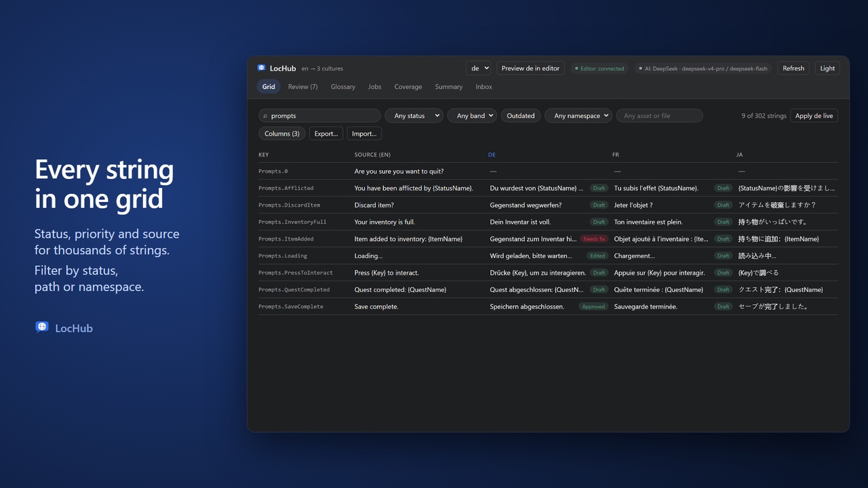Open the Any namespace dropdown
This screenshot has width=868, height=488.
(x=578, y=116)
